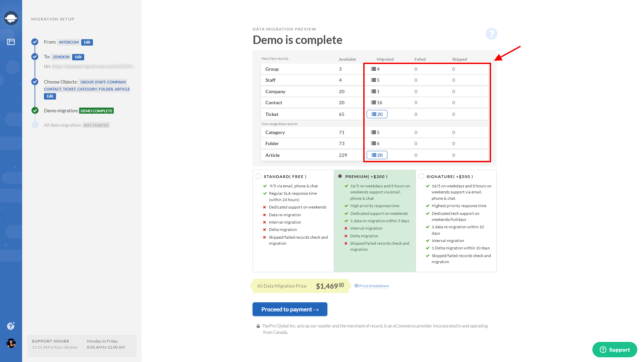Click the Support chat button

click(615, 350)
